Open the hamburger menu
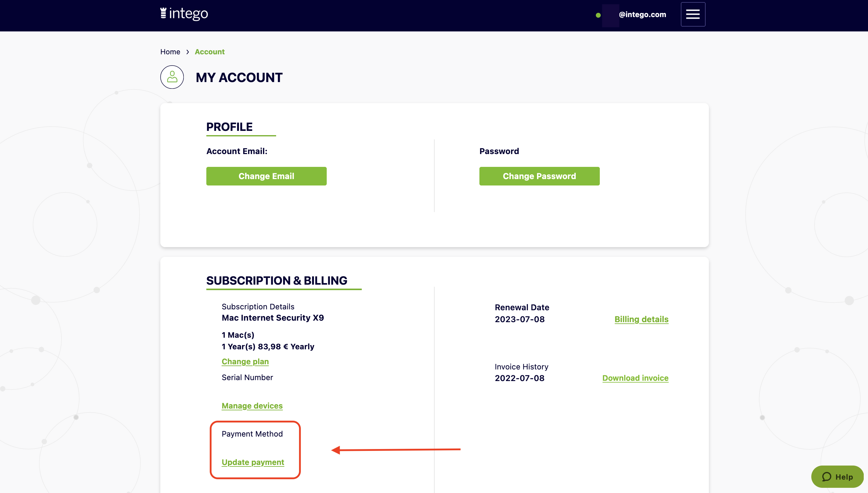868x493 pixels. coord(693,14)
